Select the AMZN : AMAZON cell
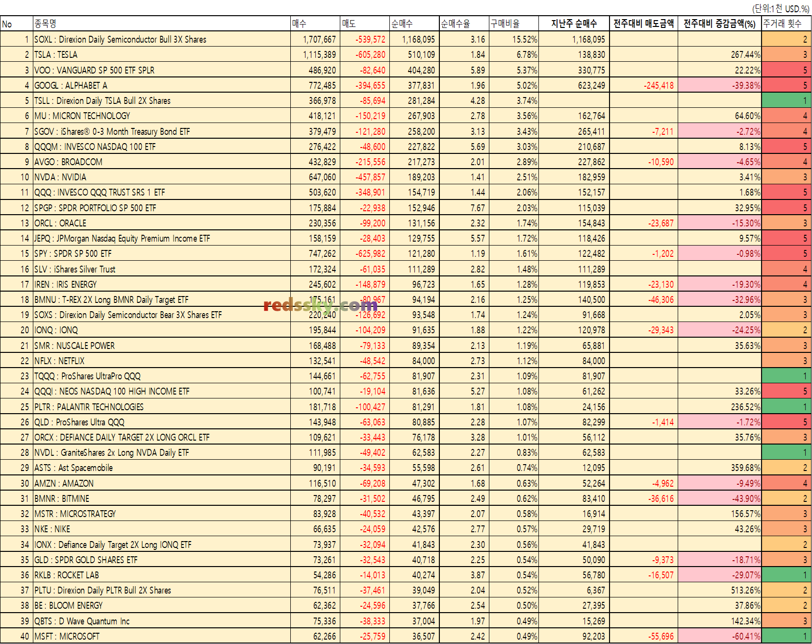812x644 pixels. pyautogui.click(x=162, y=483)
